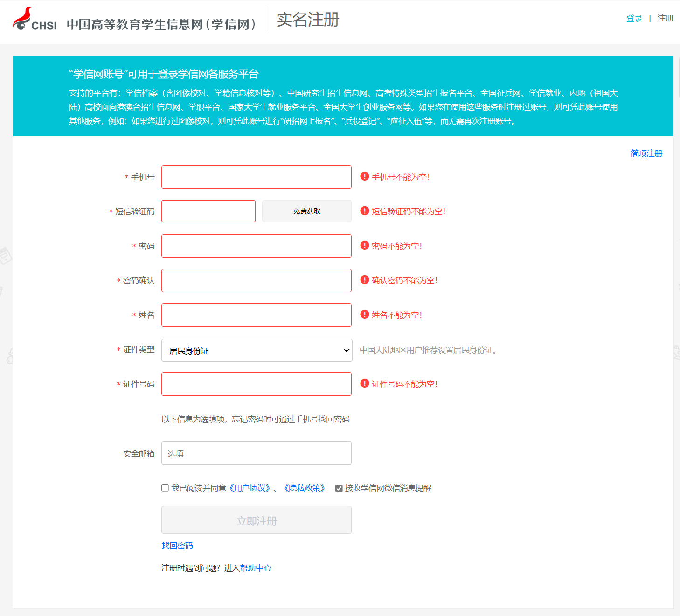This screenshot has height=616, width=680.
Task: Click error icon beside 短信验证码不能为空
Action: coord(365,211)
